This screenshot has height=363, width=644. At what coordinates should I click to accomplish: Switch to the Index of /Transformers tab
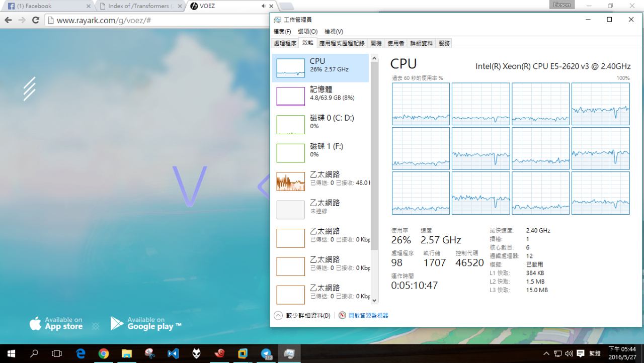[x=137, y=6]
